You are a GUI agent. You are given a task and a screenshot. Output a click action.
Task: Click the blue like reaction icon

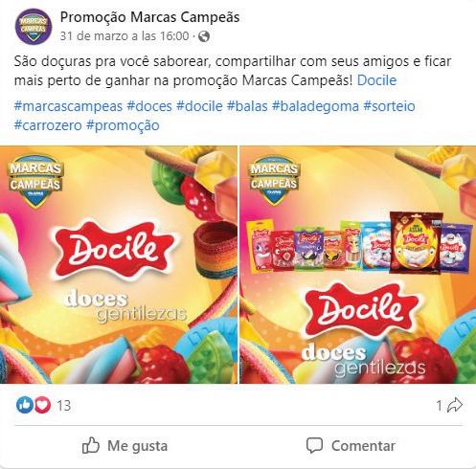pos(25,405)
